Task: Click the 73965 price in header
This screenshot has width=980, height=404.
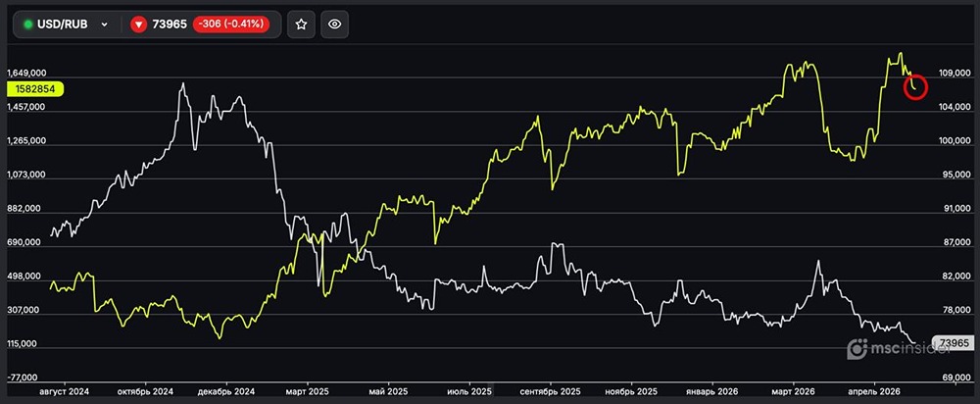Action: tap(170, 25)
